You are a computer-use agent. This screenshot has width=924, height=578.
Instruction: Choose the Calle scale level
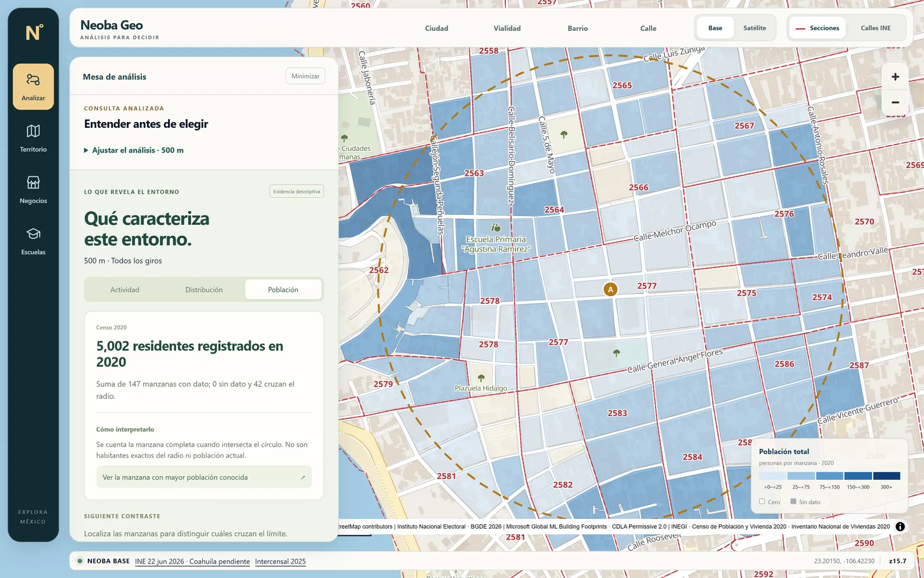coord(648,28)
